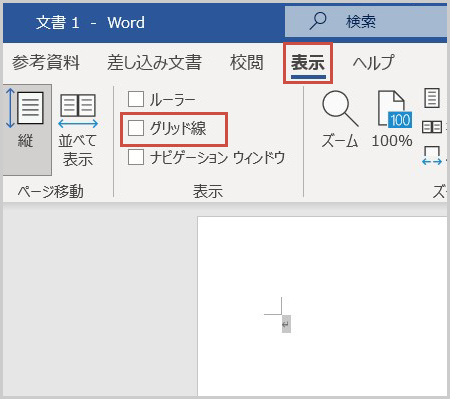Click the 検索 search box

[366, 22]
